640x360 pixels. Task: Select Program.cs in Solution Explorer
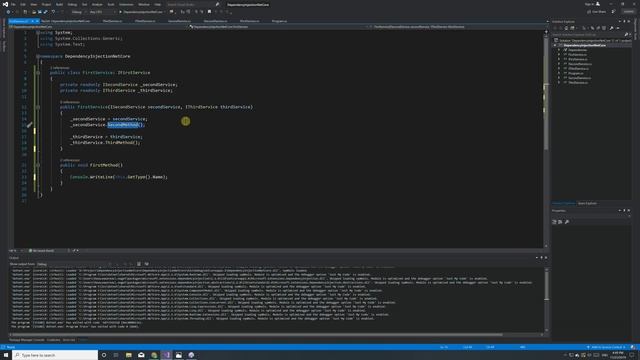point(576,73)
